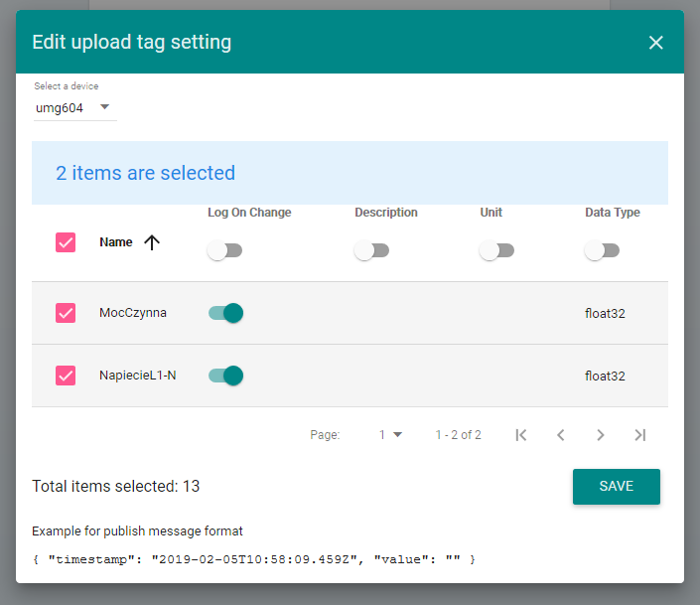Expand the page number dropdown
This screenshot has height=605, width=700.
pyautogui.click(x=390, y=435)
